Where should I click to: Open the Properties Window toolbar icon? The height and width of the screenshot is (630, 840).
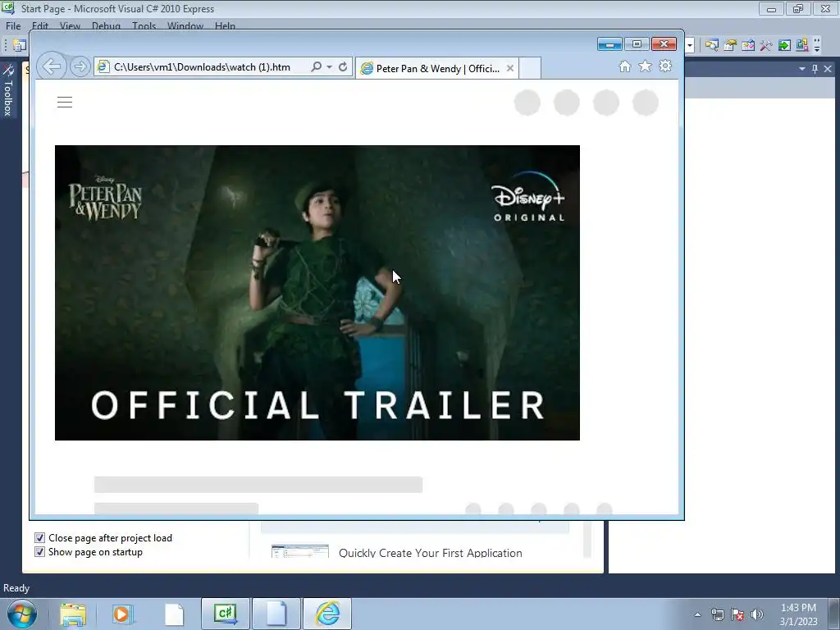[x=729, y=46]
